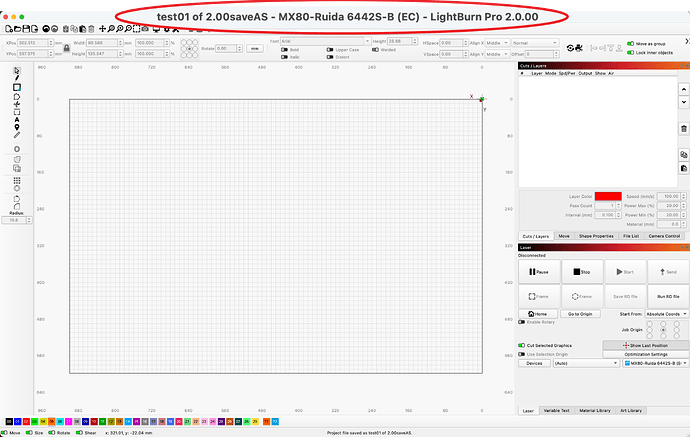Viewport: 690px width, 437px height.
Task: Increment the Speed (mm/s) stepper
Action: [683, 195]
